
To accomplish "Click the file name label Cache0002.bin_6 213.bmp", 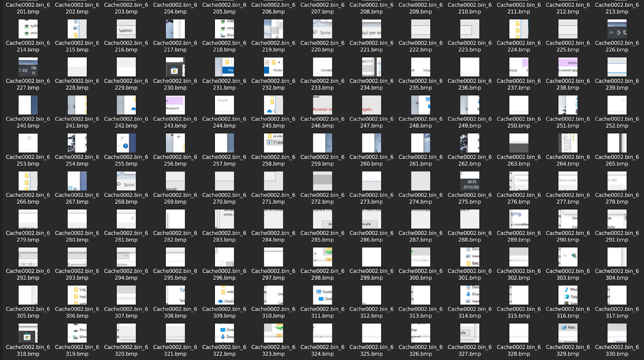I will tap(617, 8).
